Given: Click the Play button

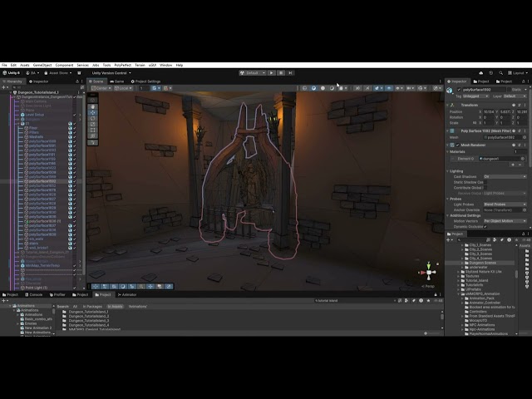Looking at the screenshot, I should 272,73.
